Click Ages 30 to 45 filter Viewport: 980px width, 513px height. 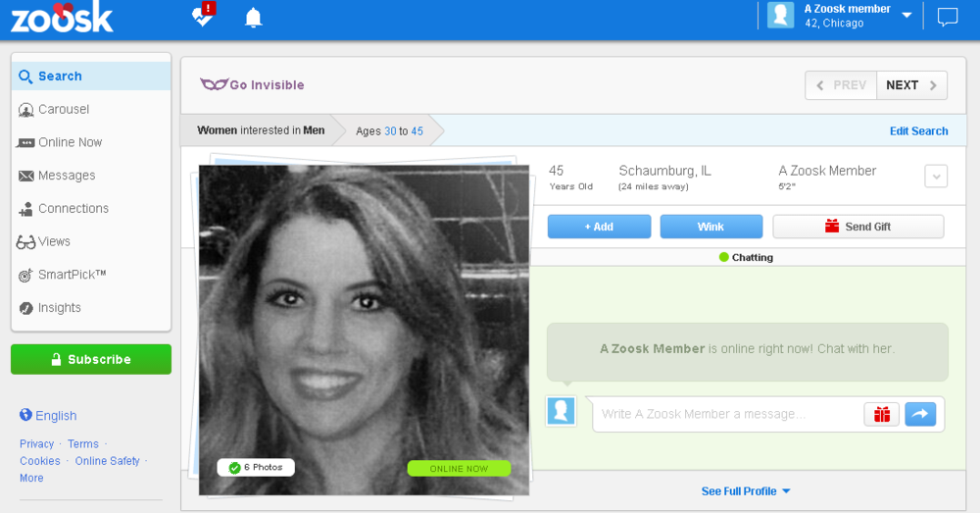coord(389,130)
